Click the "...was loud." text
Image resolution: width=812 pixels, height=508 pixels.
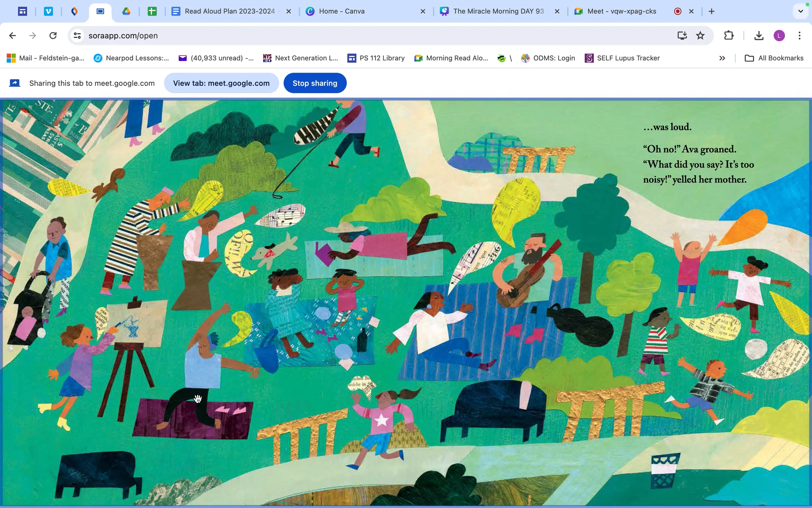tap(667, 127)
